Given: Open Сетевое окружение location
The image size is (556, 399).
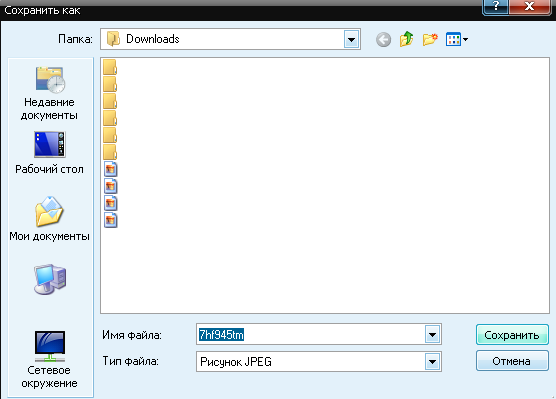Looking at the screenshot, I should pos(49,360).
